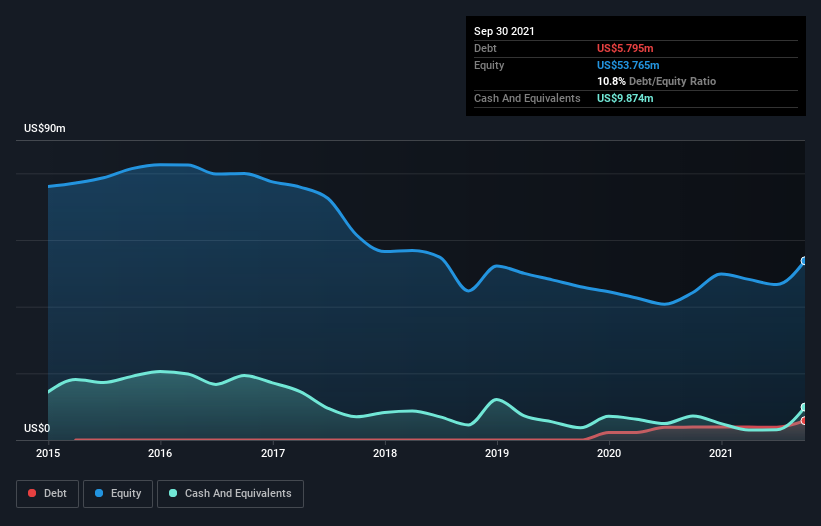Click the 2018 axis label

coord(385,453)
